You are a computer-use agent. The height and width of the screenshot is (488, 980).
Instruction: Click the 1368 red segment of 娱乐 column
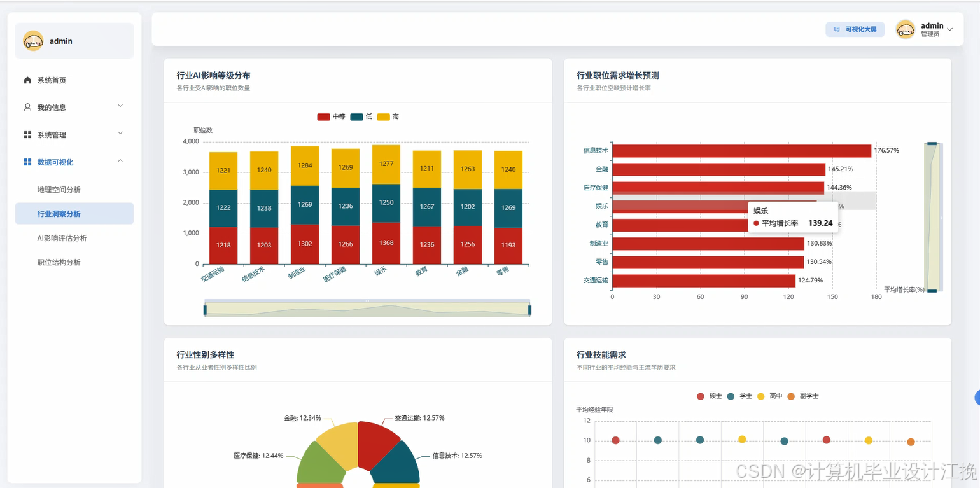(x=386, y=243)
